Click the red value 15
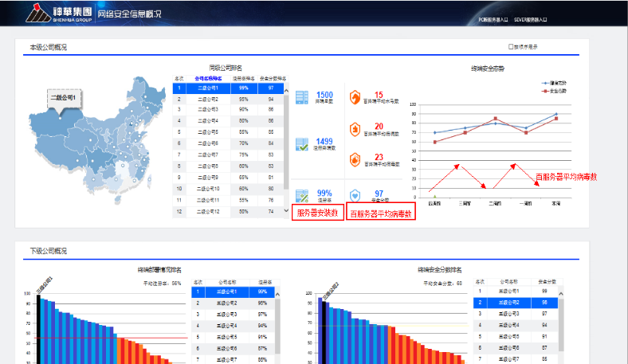This screenshot has height=364, width=628. pyautogui.click(x=379, y=95)
